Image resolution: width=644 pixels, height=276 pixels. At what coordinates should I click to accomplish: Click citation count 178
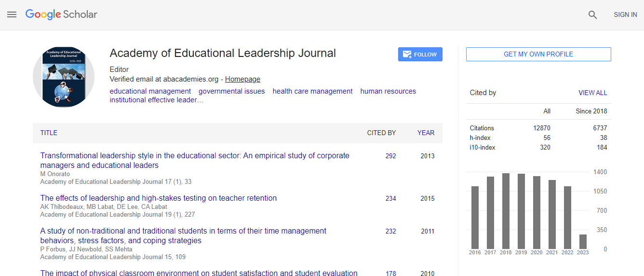click(390, 273)
